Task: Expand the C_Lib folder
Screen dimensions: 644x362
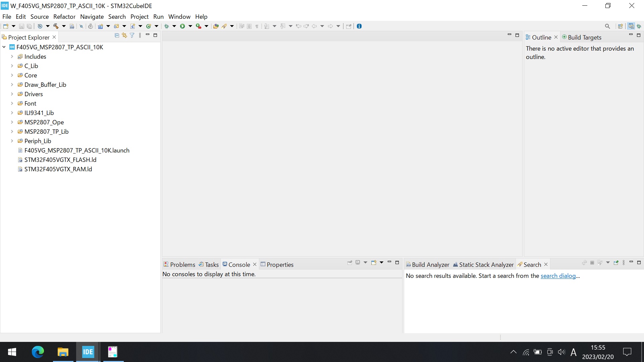Action: (12, 66)
